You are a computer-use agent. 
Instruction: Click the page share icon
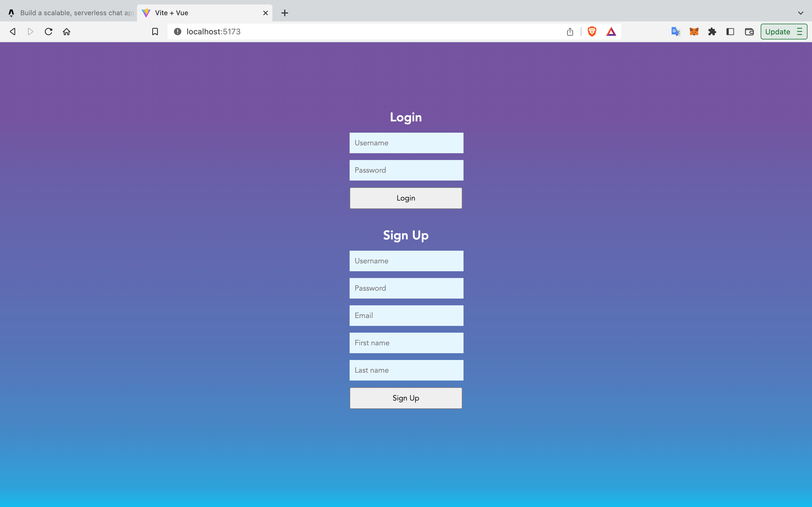click(x=570, y=32)
